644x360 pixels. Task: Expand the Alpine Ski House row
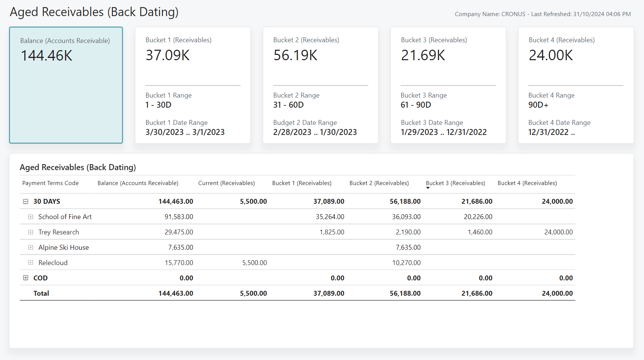click(30, 247)
